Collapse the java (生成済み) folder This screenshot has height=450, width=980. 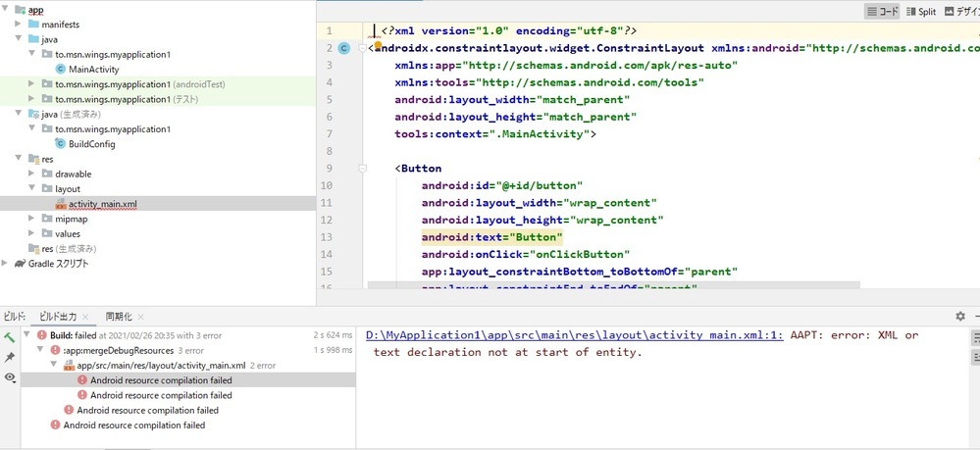[18, 114]
